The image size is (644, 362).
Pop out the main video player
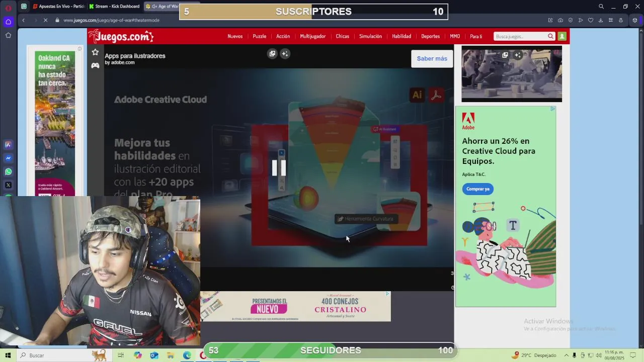[272, 54]
